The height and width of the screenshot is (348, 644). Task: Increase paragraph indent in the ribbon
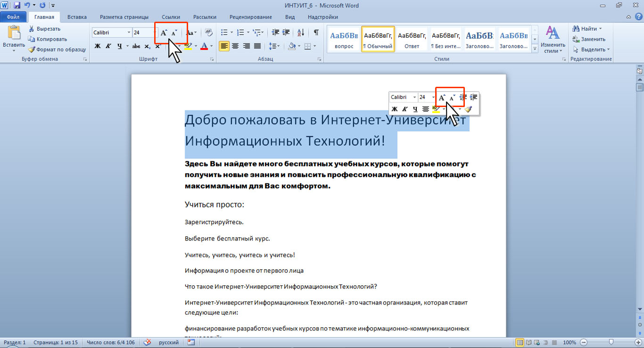tap(287, 33)
